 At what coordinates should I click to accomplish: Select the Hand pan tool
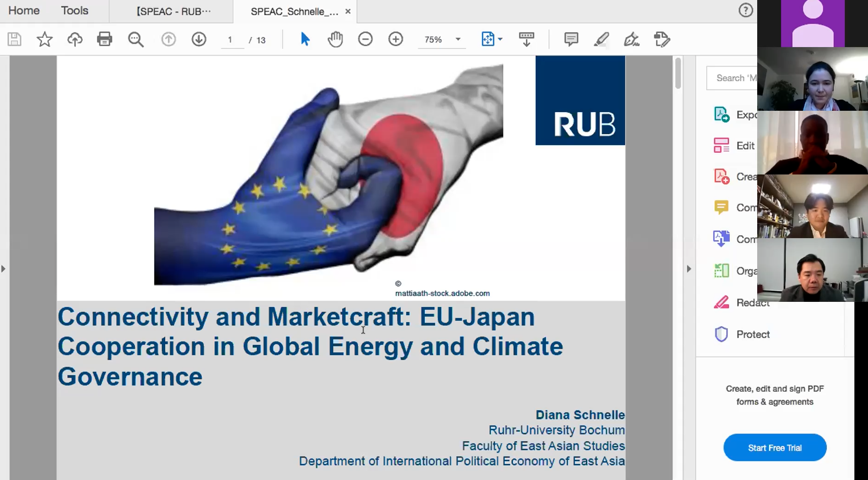pos(335,39)
